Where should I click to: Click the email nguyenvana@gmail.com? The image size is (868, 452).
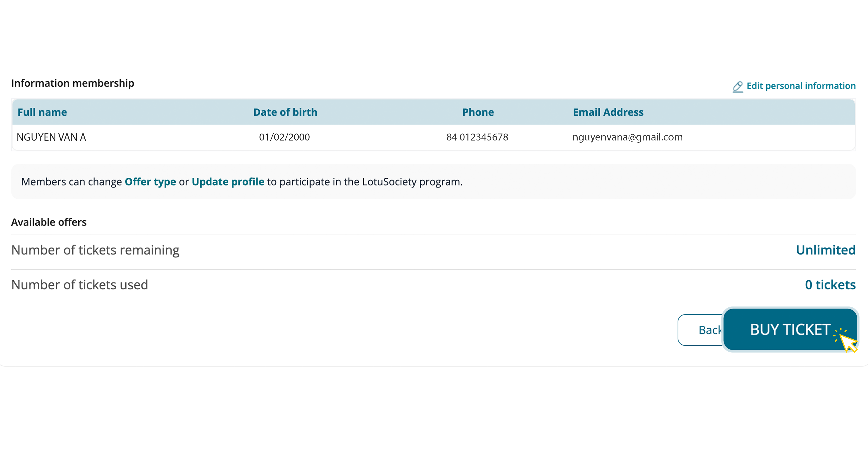click(x=627, y=137)
